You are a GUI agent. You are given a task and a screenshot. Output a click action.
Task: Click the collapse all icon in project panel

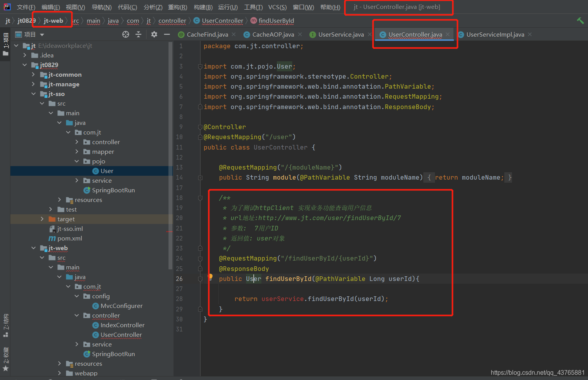click(x=138, y=34)
